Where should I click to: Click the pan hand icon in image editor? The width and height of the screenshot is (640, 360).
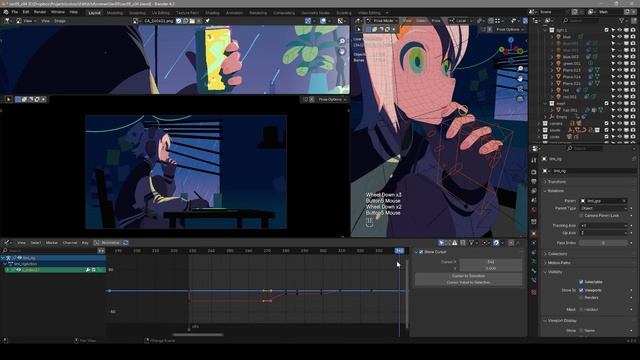(x=342, y=51)
